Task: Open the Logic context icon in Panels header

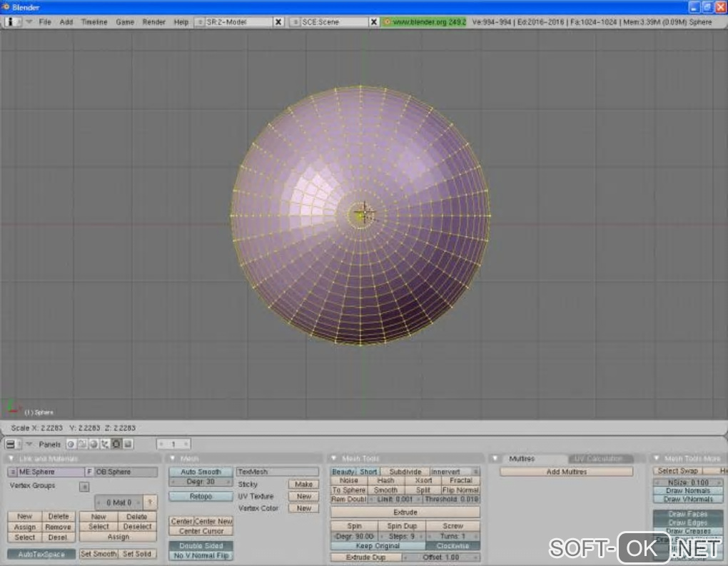Action: (71, 444)
